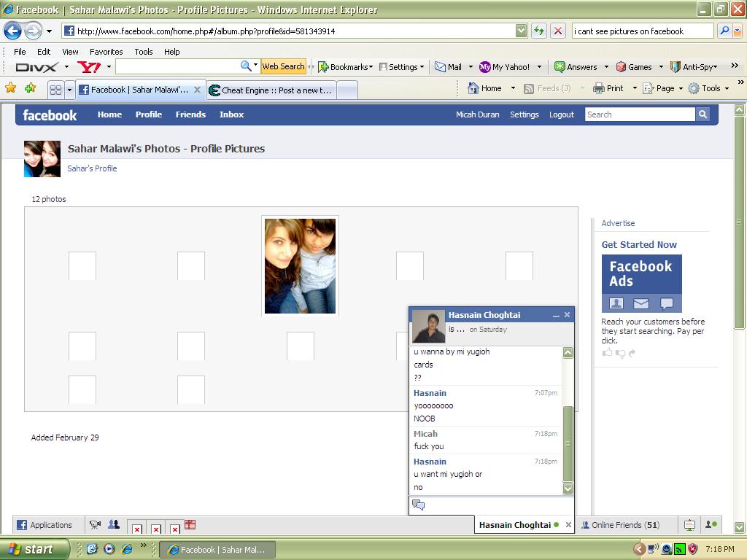Open the Favorites menu
Viewport: 747px width, 560px height.
tap(106, 52)
